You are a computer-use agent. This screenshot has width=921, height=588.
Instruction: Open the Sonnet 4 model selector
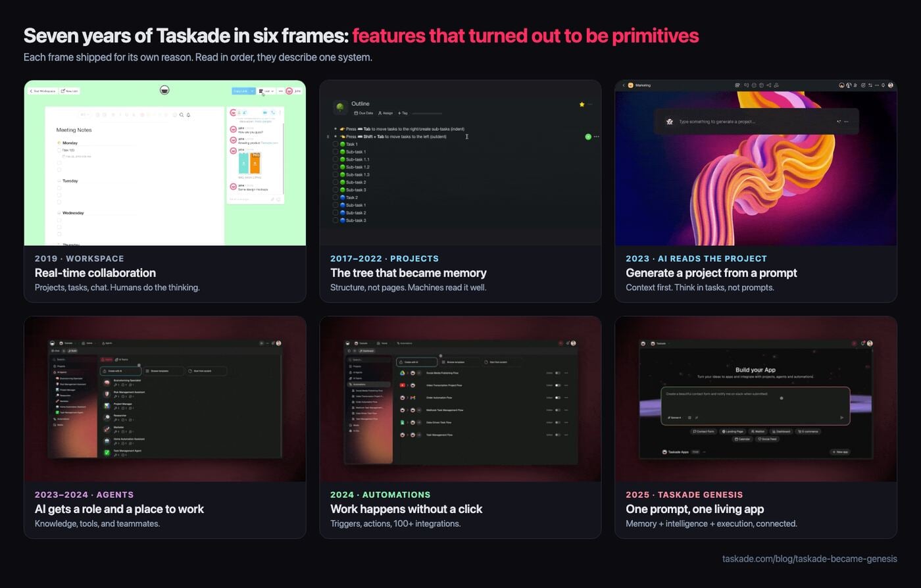(674, 418)
